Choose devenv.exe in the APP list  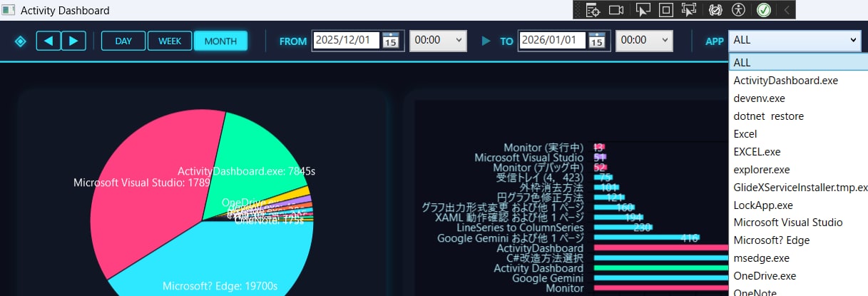pos(798,98)
